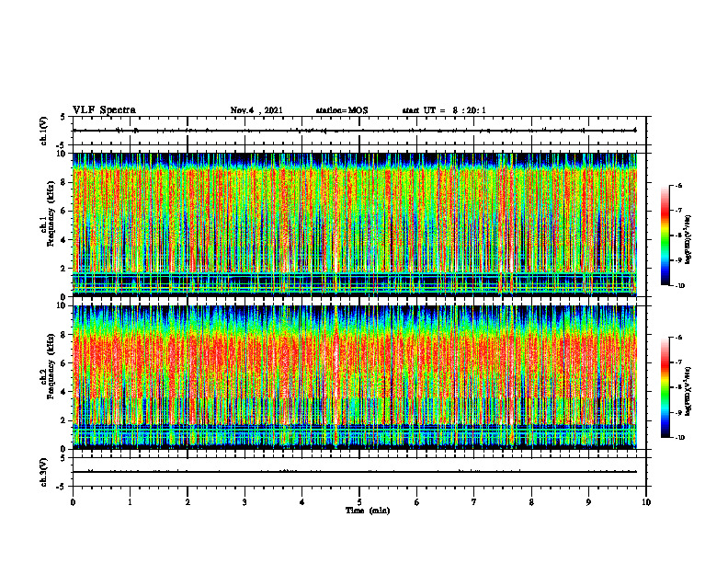728x563 pixels.
Task: Click the "8" kHz tick on ch.1 frequency axis
Action: pos(64,182)
